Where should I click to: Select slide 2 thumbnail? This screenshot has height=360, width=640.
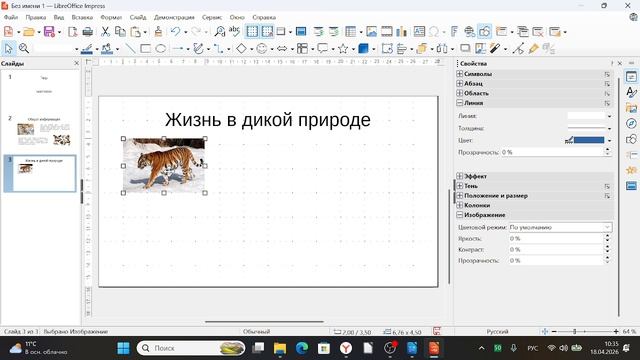tap(44, 131)
